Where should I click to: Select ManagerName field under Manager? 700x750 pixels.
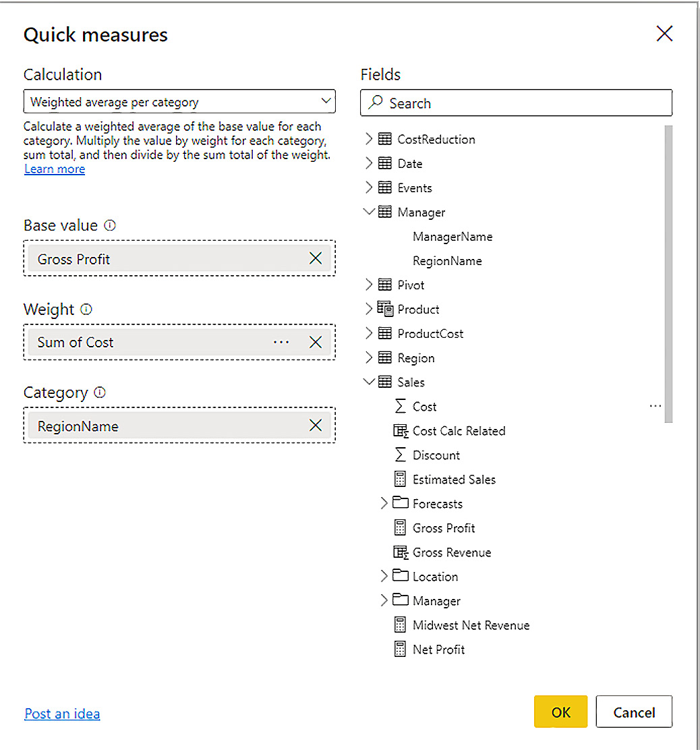(x=453, y=237)
